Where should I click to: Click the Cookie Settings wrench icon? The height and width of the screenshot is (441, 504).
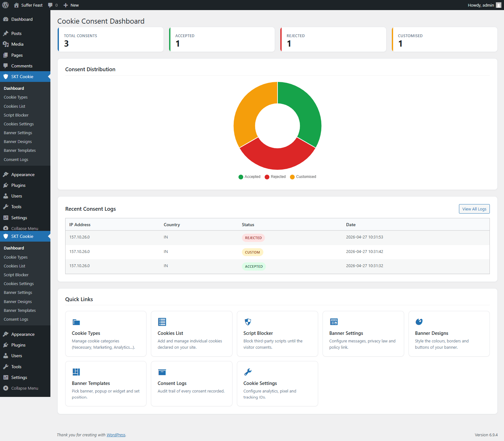coord(248,372)
